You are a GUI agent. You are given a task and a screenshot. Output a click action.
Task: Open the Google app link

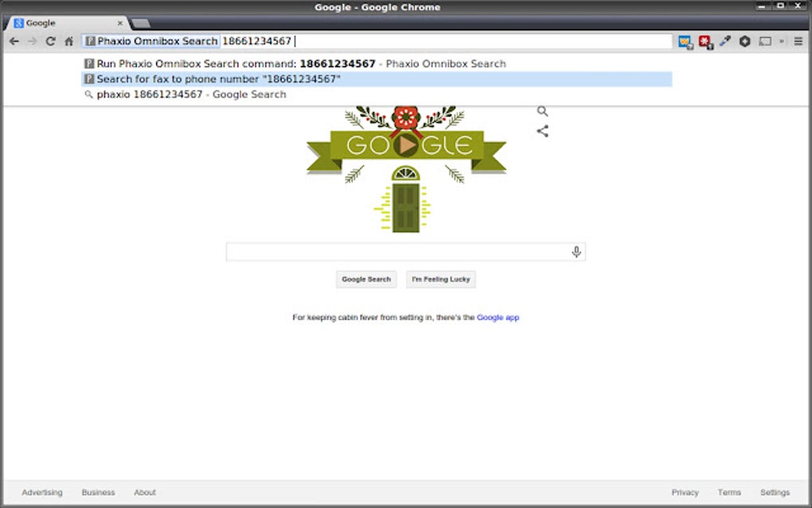(498, 317)
